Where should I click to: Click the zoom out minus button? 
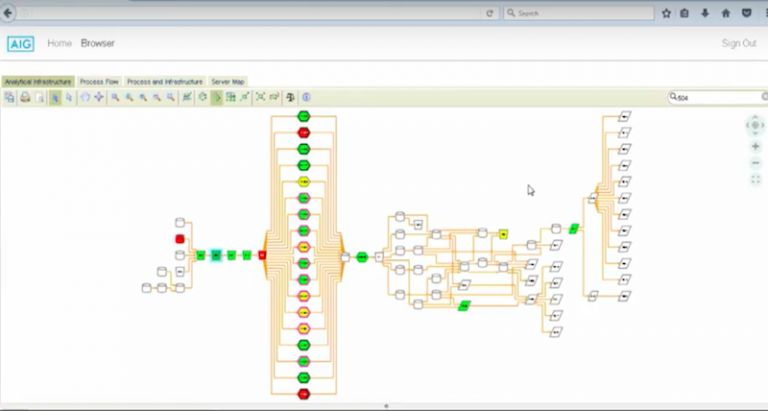tap(755, 162)
